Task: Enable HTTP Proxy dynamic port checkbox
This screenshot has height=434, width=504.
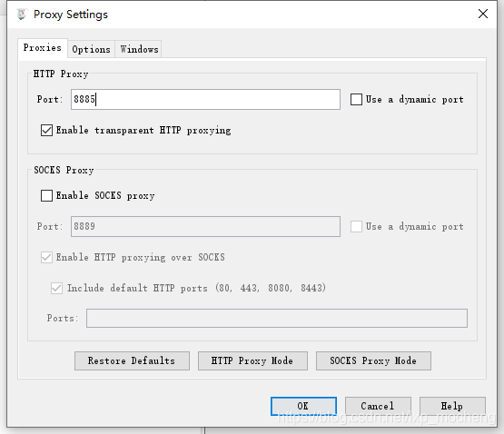Action: pos(356,99)
